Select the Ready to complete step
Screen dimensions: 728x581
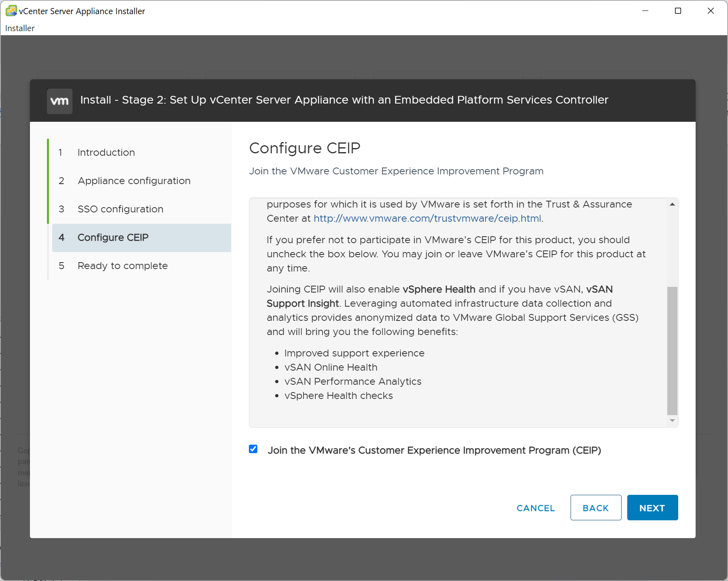coord(123,266)
